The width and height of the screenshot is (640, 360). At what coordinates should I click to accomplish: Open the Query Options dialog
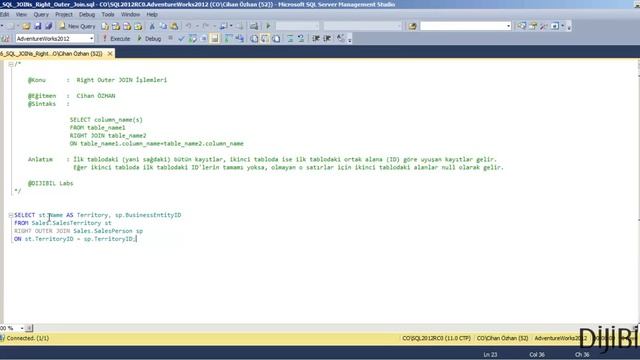click(x=203, y=39)
